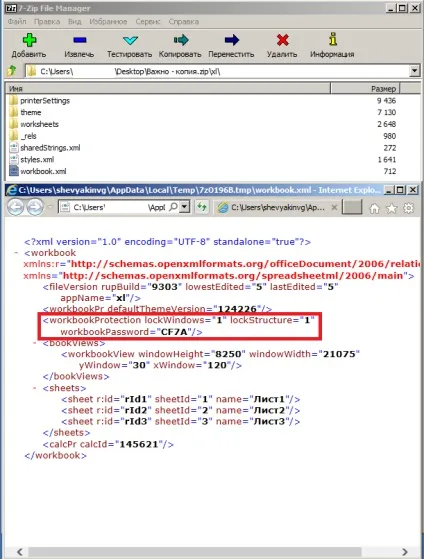The image size is (424, 559).
Task: Click the 7-Zip title bar icon
Action: 11,8
